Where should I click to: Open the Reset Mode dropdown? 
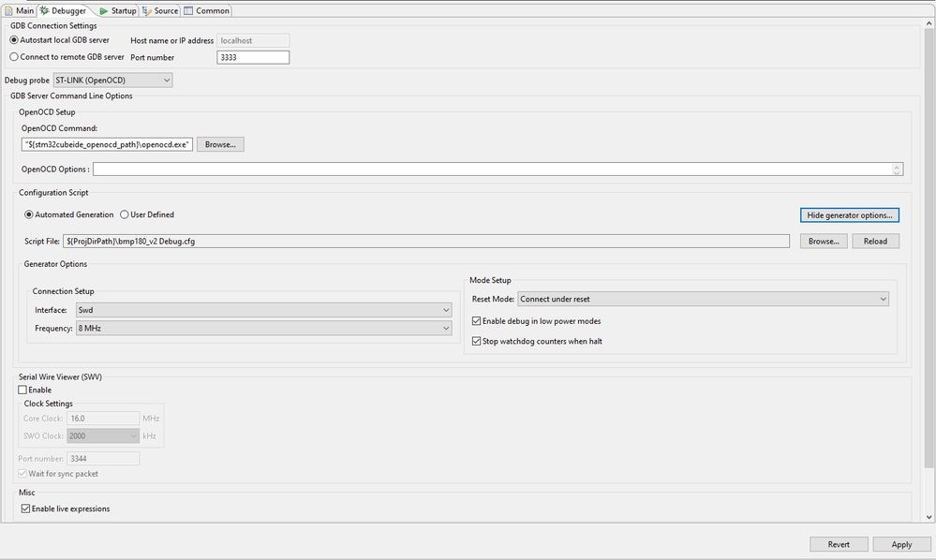point(704,299)
